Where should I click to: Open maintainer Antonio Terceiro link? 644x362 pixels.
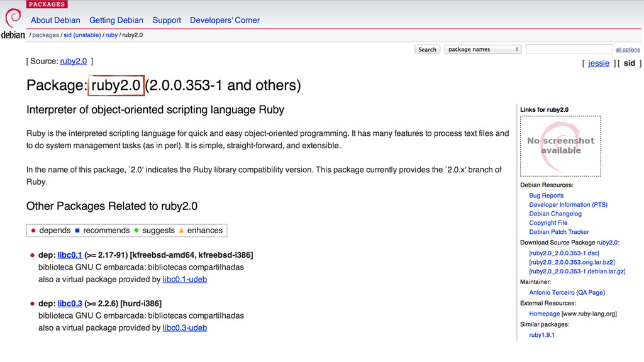[x=552, y=293]
